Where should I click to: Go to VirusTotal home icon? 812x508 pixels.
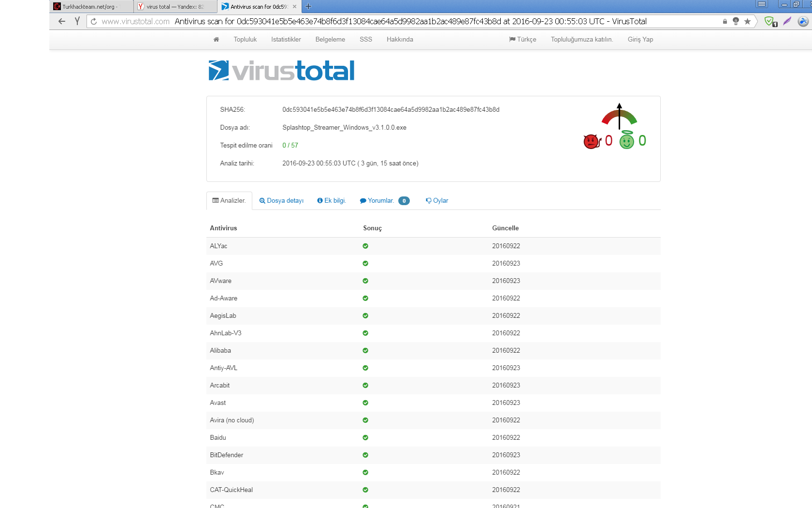coord(216,40)
